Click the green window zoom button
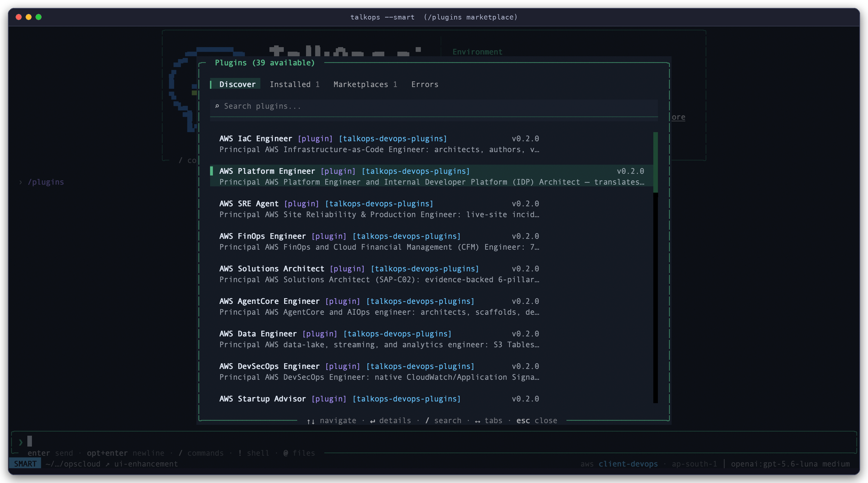This screenshot has width=868, height=483. pos(39,17)
